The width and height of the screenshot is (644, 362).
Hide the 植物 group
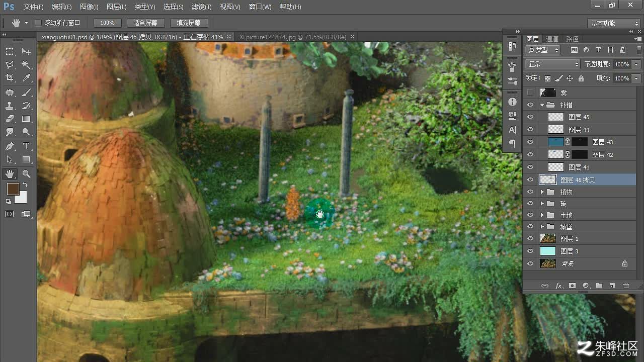coord(530,192)
